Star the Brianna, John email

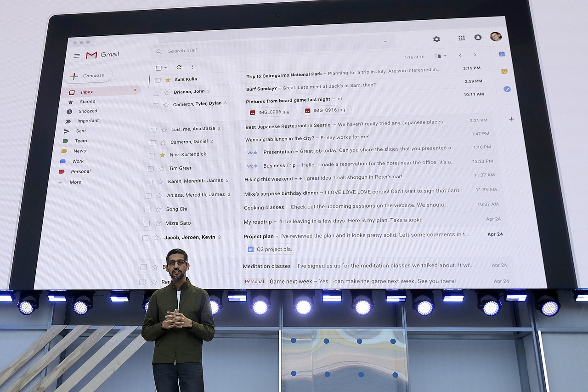[167, 92]
